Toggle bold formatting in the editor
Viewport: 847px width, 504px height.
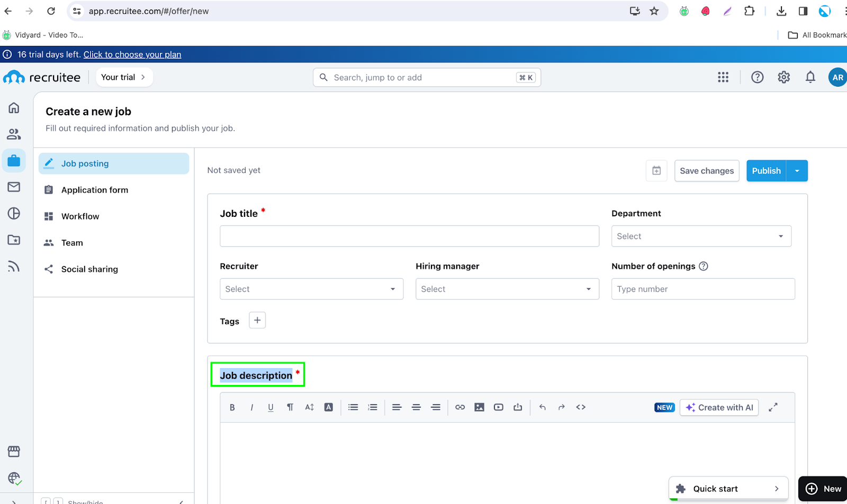pyautogui.click(x=232, y=407)
